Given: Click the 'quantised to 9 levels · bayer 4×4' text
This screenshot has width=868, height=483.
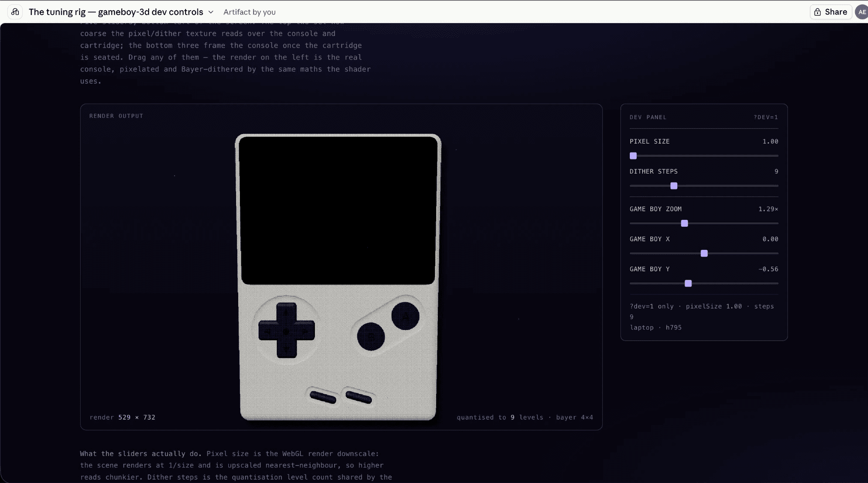Looking at the screenshot, I should pos(525,417).
